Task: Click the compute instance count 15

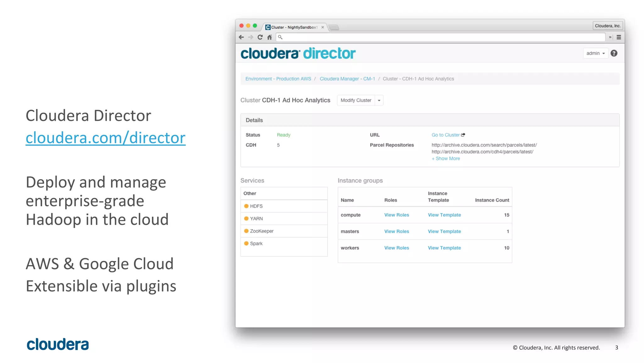Action: click(x=507, y=215)
